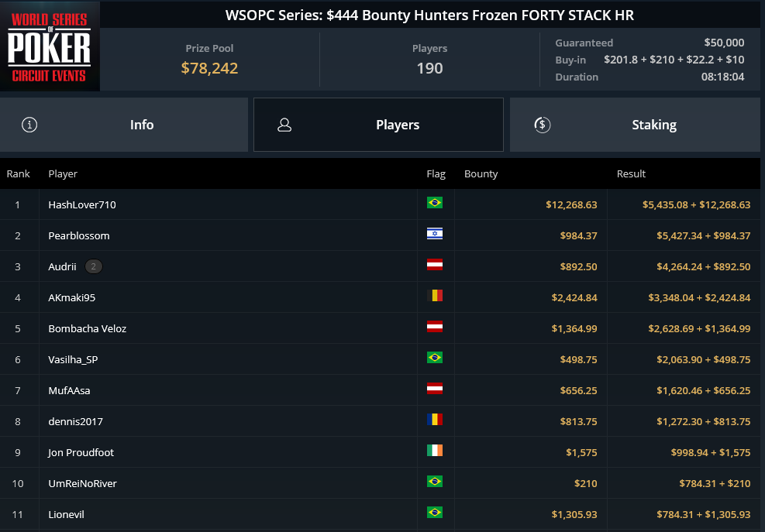The image size is (765, 532).
Task: Click the Belgium flag for AKmaki95
Action: point(435,296)
